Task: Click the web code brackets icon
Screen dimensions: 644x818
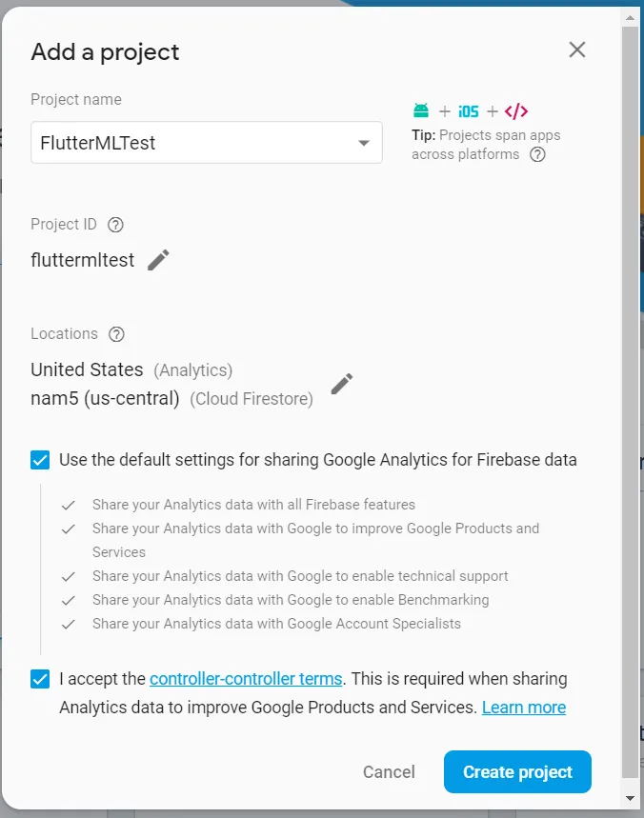Action: tap(515, 111)
